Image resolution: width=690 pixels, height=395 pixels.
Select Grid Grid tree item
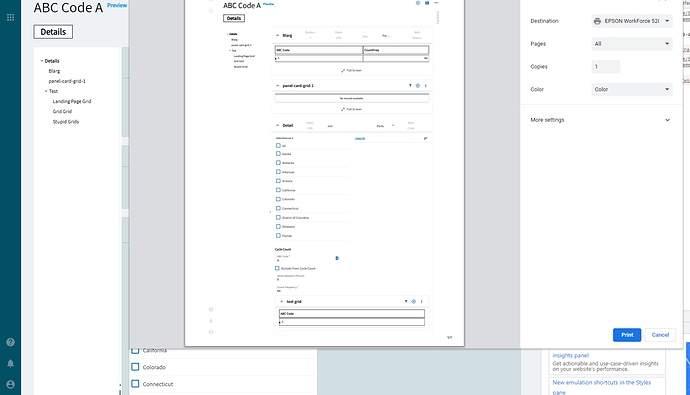[x=62, y=111]
